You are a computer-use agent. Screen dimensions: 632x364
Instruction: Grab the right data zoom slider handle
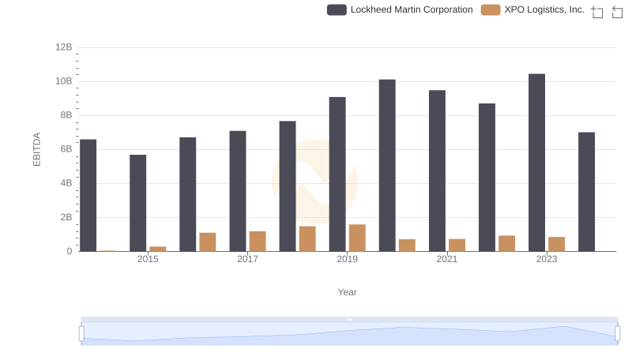point(618,334)
